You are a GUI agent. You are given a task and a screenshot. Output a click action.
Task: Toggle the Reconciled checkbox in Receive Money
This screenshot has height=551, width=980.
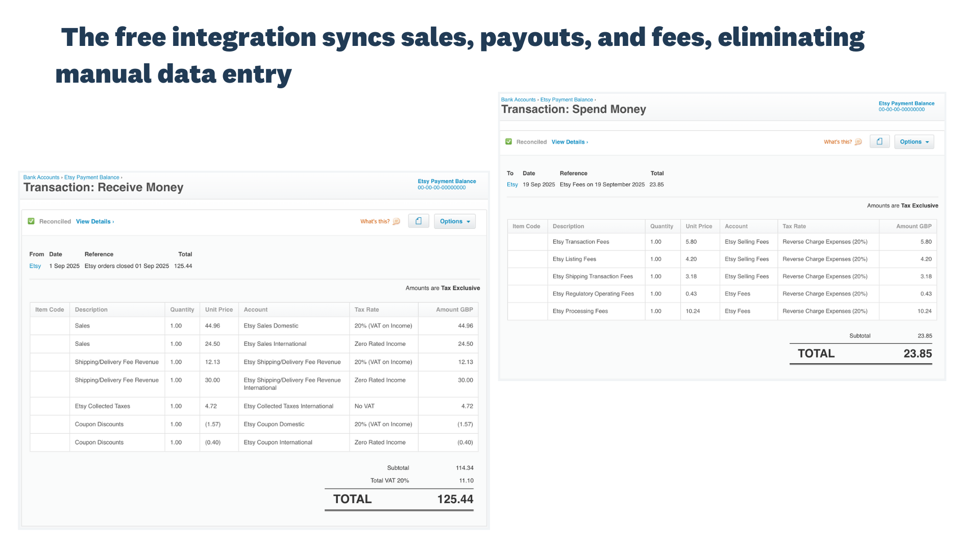click(31, 221)
